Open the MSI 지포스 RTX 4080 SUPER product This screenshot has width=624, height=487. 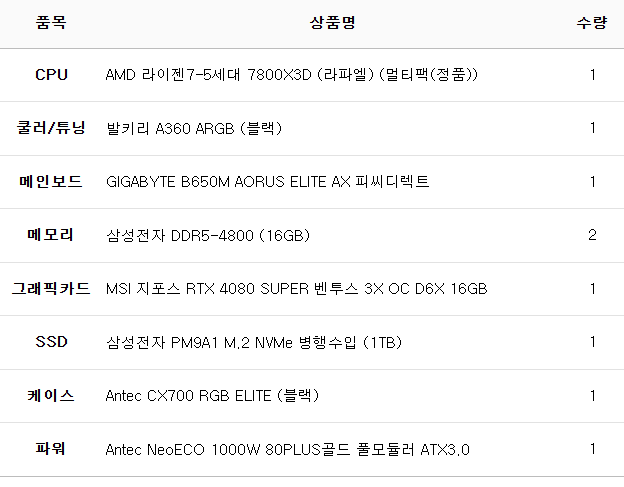click(296, 289)
